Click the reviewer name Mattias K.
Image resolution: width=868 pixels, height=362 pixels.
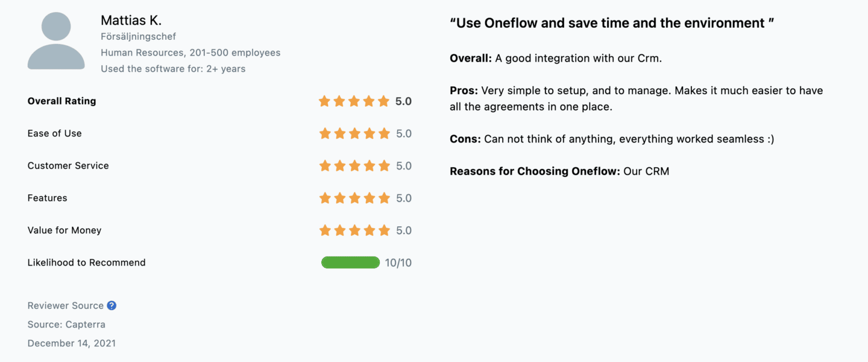pos(131,21)
